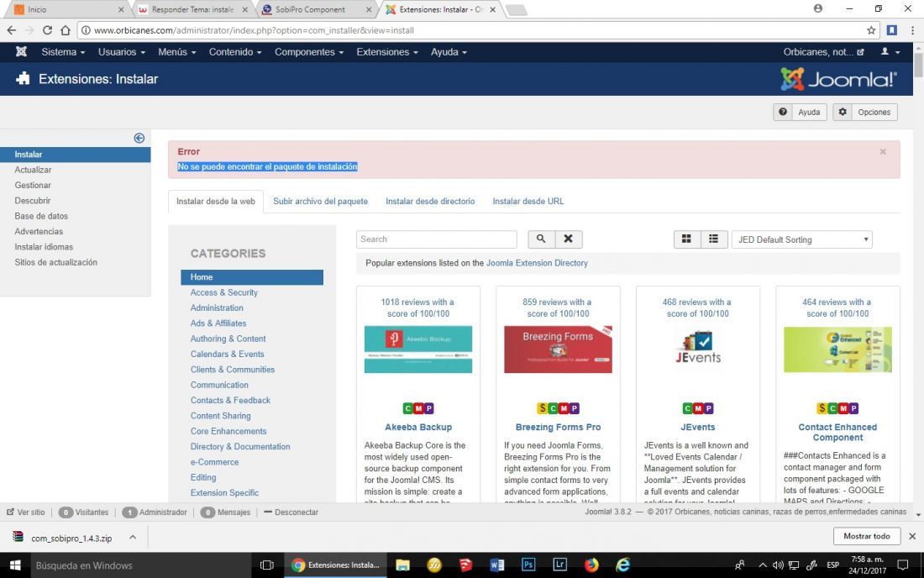Open the Chrome menu three-dots icon
The image size is (924, 578).
pos(913,30)
